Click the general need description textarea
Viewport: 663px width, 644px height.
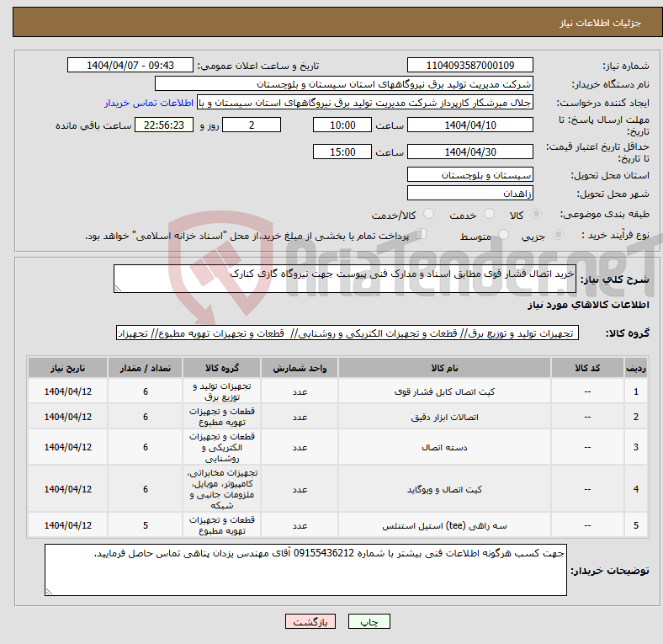point(345,279)
